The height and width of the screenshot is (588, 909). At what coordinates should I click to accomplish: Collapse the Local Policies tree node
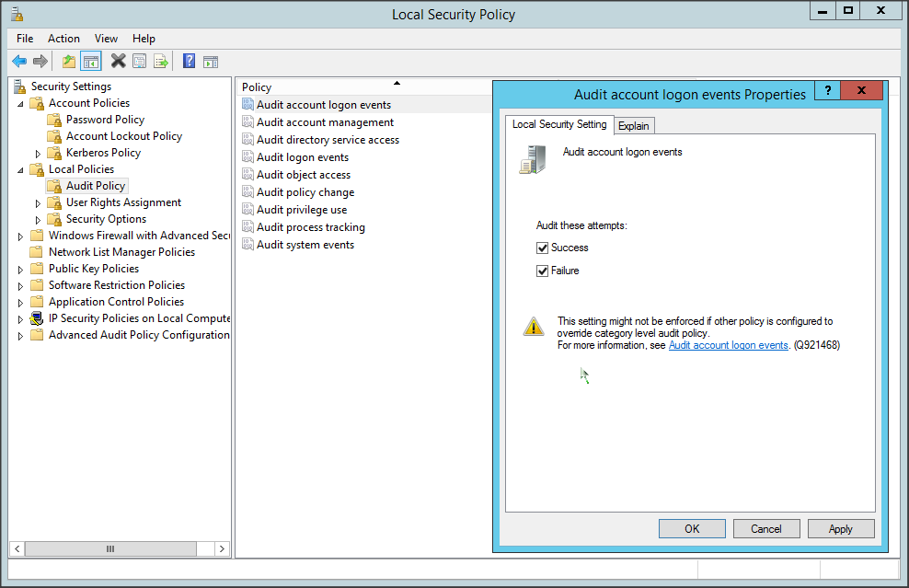(x=21, y=169)
